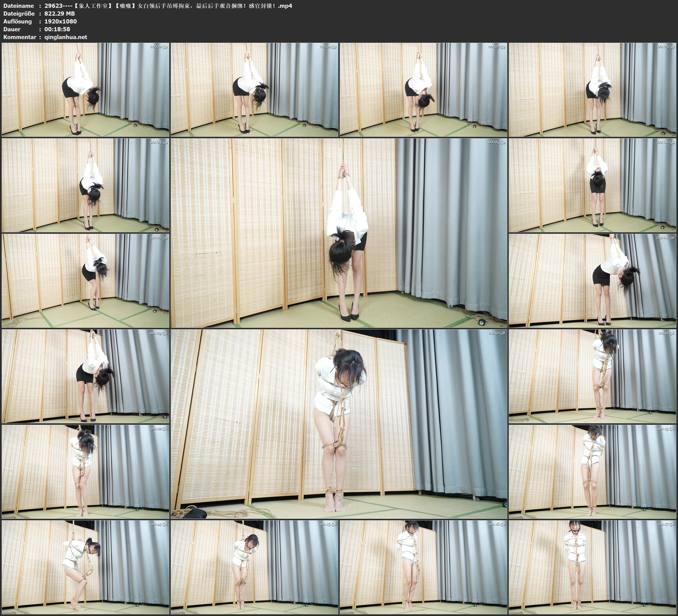Select the thumbnail timestamped 00:04:59
The image size is (678, 616).
tap(85, 185)
